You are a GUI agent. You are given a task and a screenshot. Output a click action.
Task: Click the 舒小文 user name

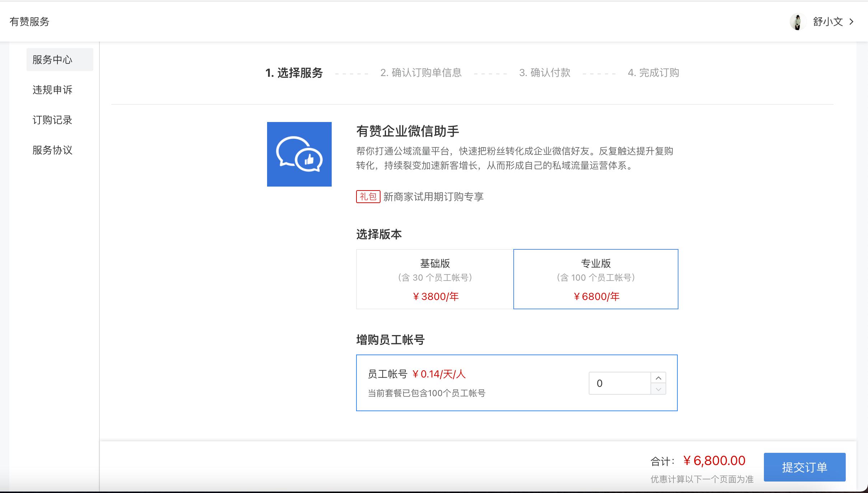click(x=828, y=22)
